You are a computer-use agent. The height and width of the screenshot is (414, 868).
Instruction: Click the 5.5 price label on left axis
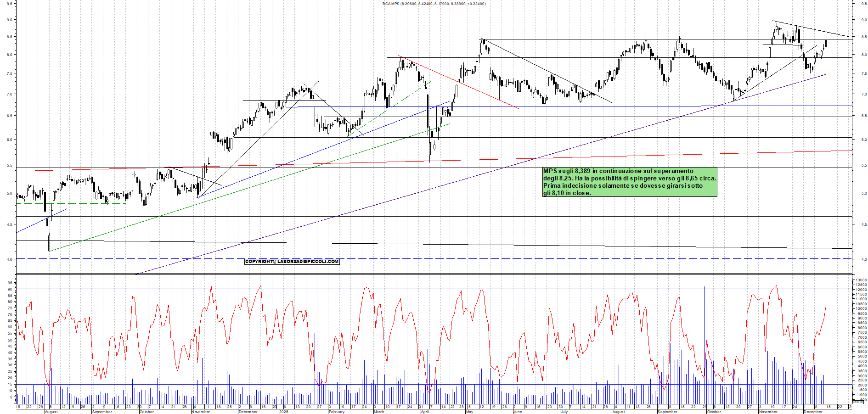[x=9, y=166]
